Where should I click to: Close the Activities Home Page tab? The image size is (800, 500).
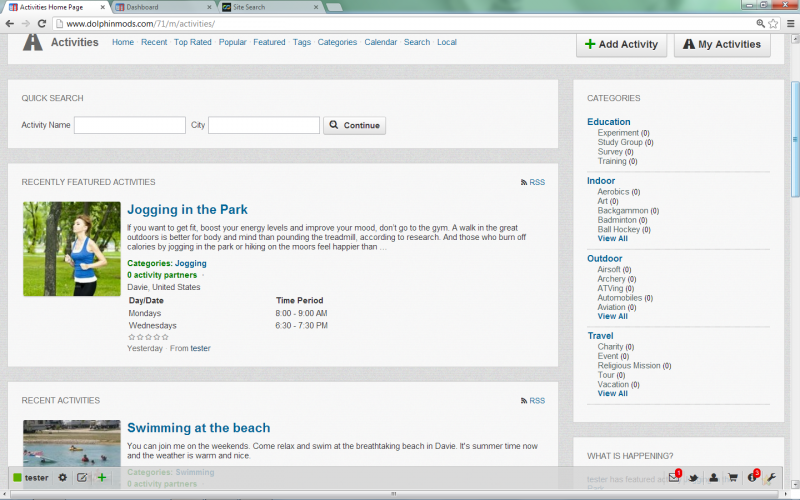coord(103,7)
